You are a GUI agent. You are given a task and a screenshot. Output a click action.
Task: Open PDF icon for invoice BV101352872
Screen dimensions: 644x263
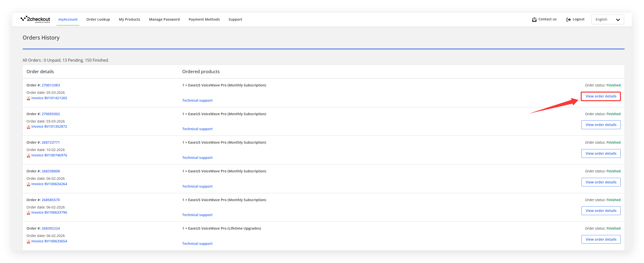pyautogui.click(x=28, y=127)
